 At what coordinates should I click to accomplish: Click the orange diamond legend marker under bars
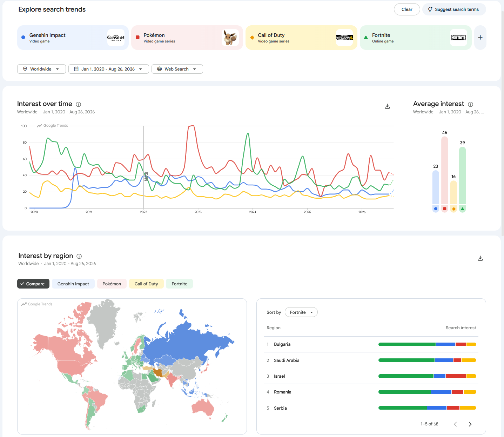453,209
